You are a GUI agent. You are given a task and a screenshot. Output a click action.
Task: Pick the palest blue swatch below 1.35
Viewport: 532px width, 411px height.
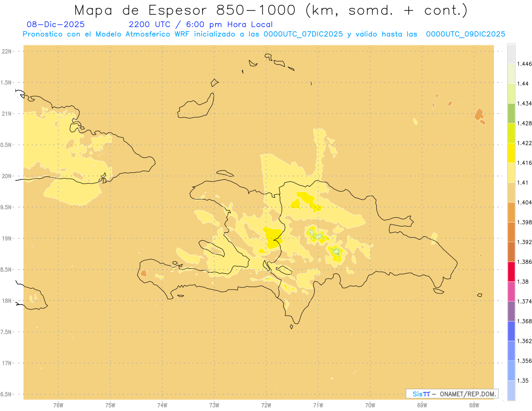pos(511,390)
